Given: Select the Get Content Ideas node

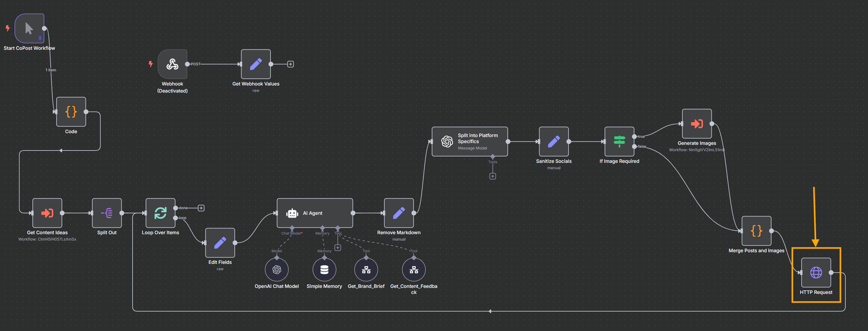Looking at the screenshot, I should point(47,213).
